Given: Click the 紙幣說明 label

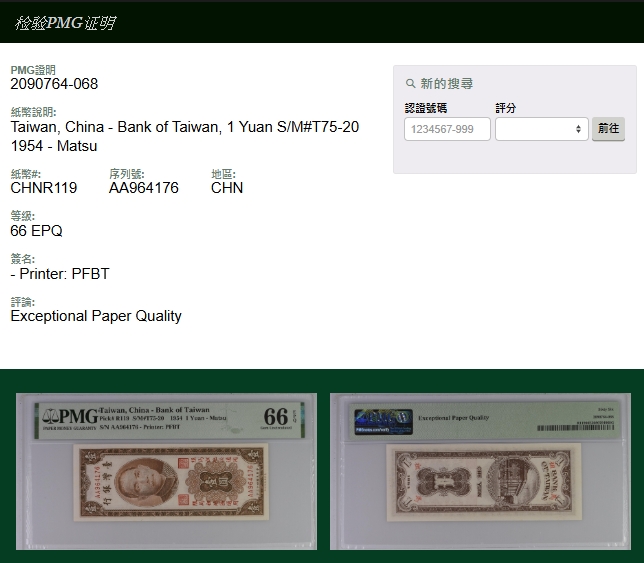Looking at the screenshot, I should [33, 112].
